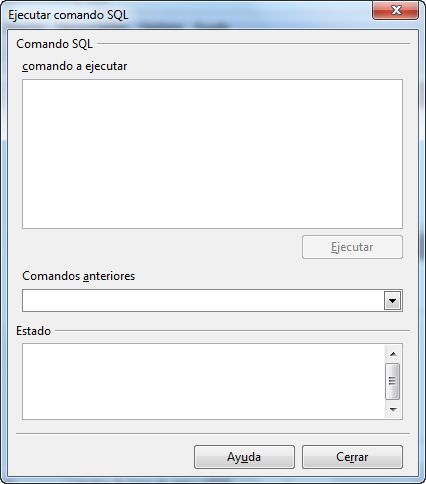
Task: Place cursor in the comando a ejecutar box
Action: click(x=212, y=154)
